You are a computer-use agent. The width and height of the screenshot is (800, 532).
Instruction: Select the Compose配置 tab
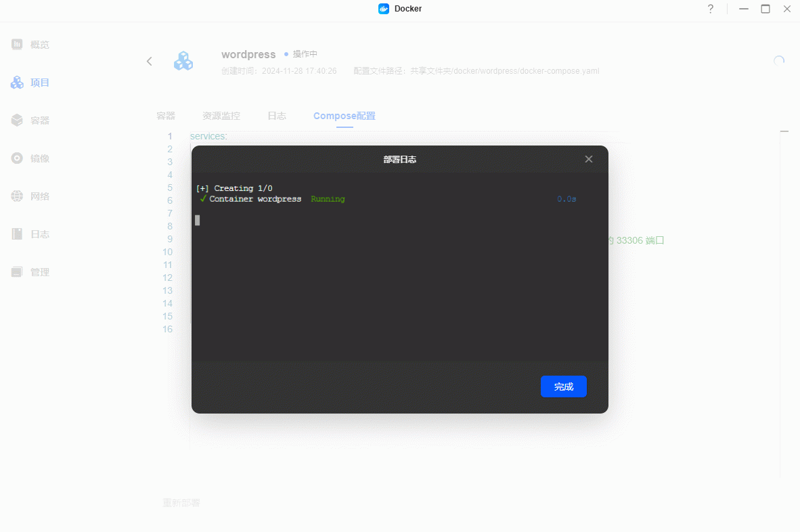tap(345, 116)
